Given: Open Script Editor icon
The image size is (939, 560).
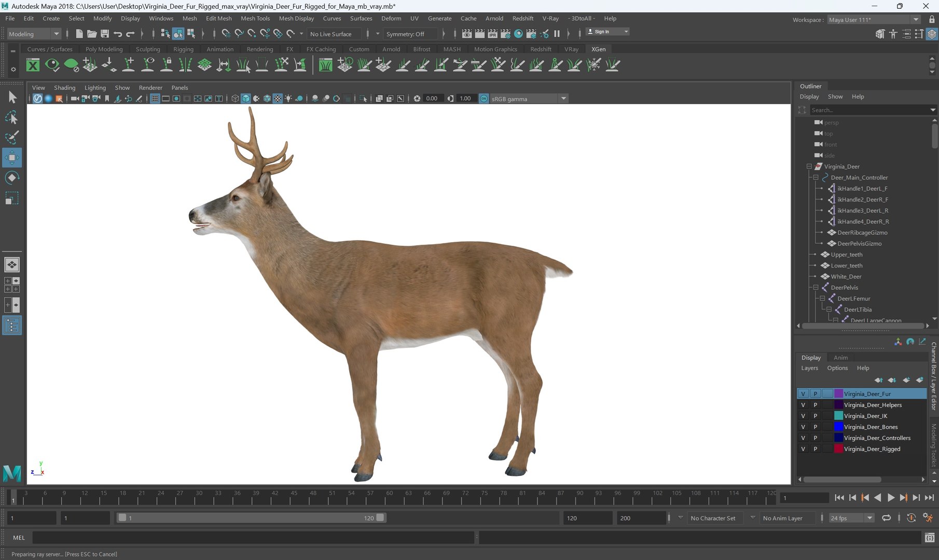Looking at the screenshot, I should 930,538.
